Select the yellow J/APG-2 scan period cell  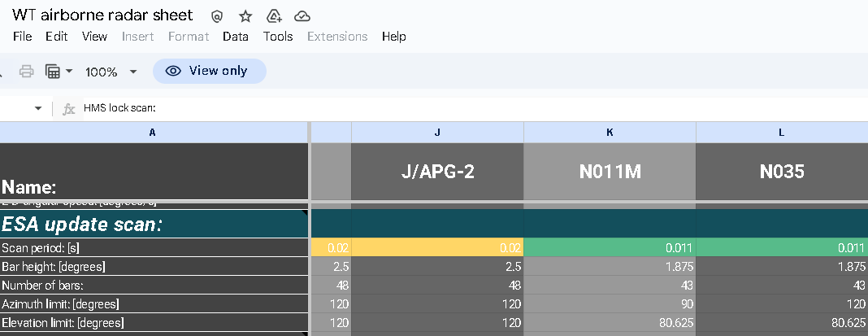(437, 247)
